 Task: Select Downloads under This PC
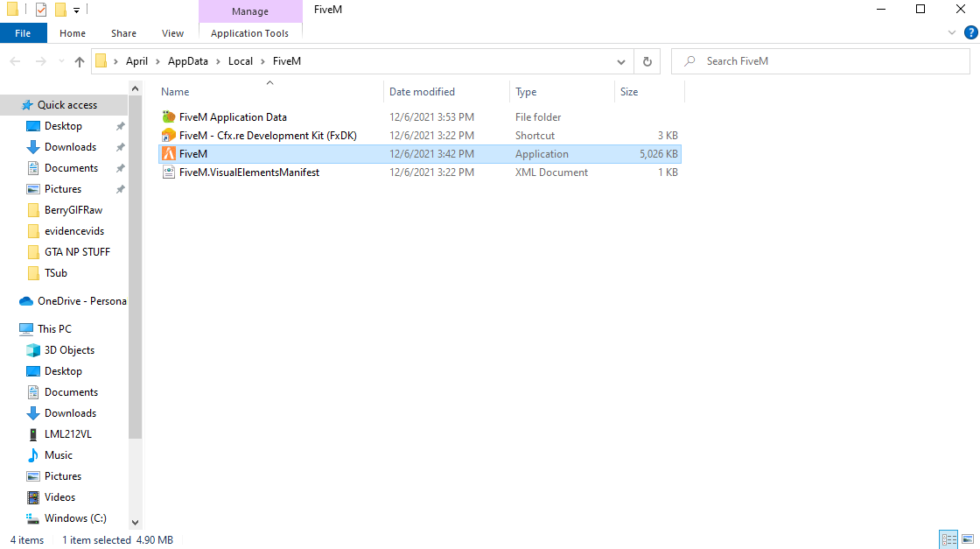[71, 413]
